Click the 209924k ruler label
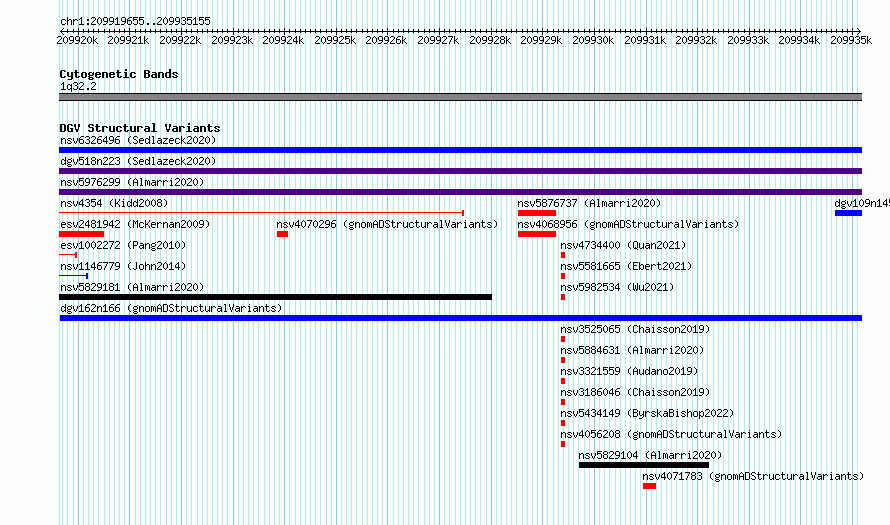The height and width of the screenshot is (525, 890). 283,41
